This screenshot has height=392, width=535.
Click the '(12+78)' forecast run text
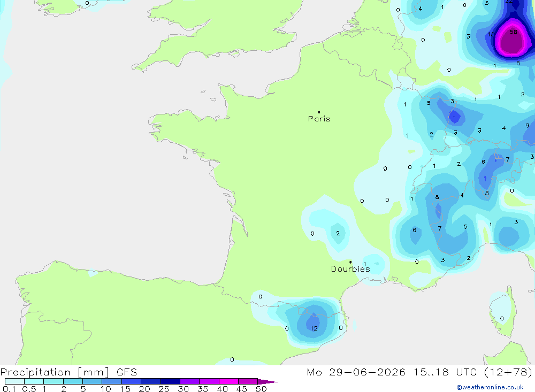click(508, 372)
